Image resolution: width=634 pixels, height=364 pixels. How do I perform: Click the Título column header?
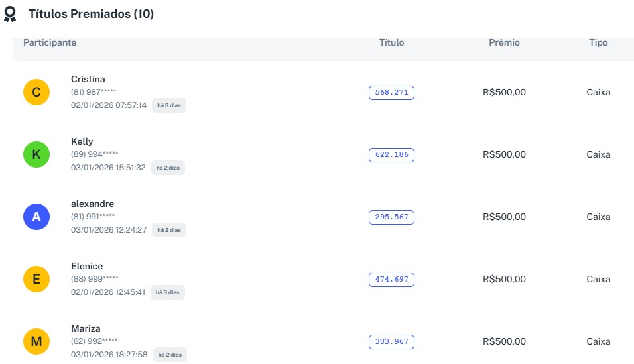[391, 43]
